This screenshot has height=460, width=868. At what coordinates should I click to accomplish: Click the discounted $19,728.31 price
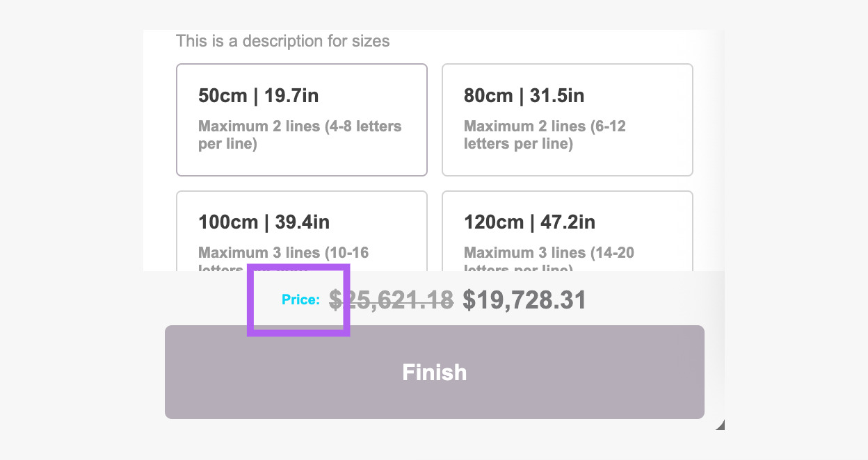524,300
